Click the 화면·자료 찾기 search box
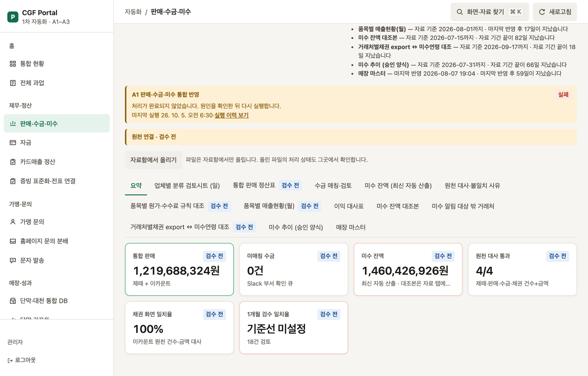Screen dimensions: 588x376 click(490, 12)
